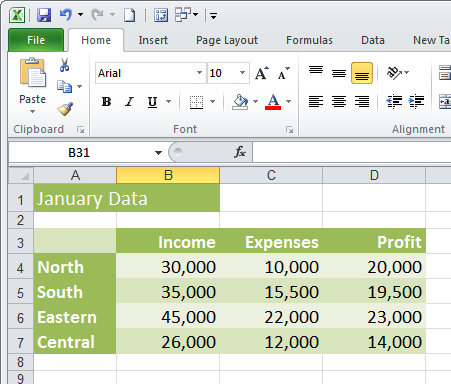Screen dimensions: 451x384
Task: Switch to the Insert tab
Action: coord(153,40)
